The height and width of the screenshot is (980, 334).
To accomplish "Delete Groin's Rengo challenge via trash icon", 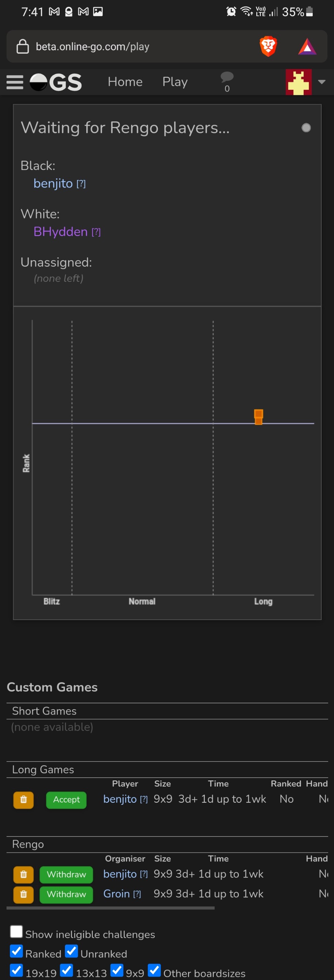I will (24, 894).
